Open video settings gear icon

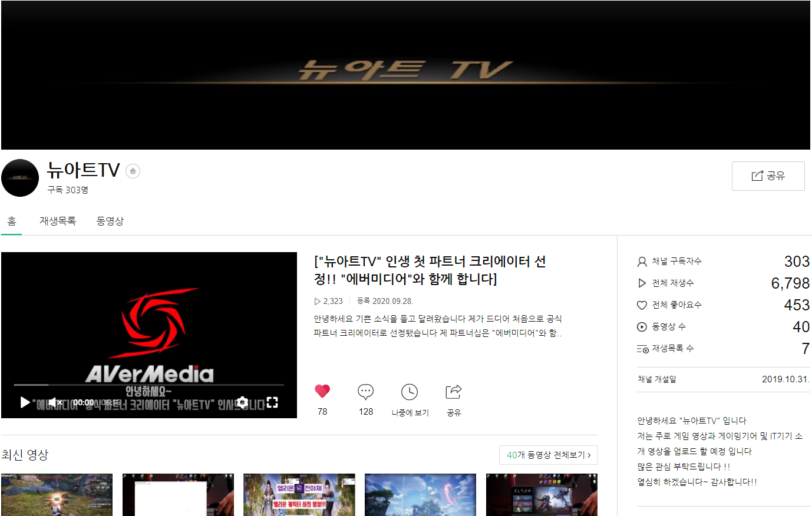point(243,402)
